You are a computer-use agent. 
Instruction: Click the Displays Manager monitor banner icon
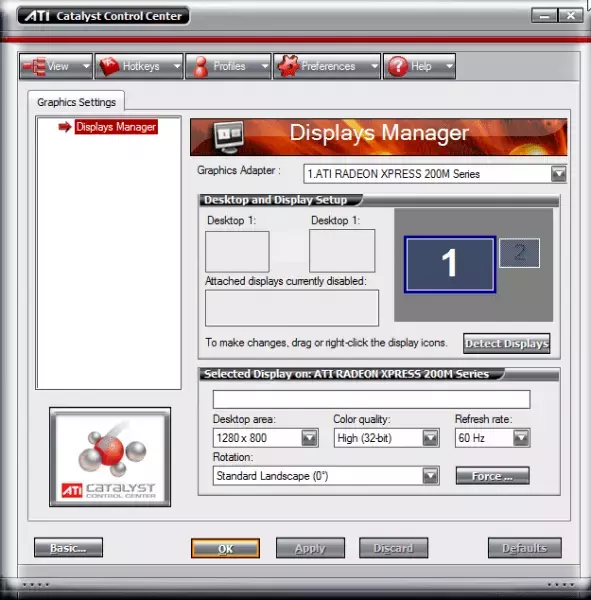point(229,137)
